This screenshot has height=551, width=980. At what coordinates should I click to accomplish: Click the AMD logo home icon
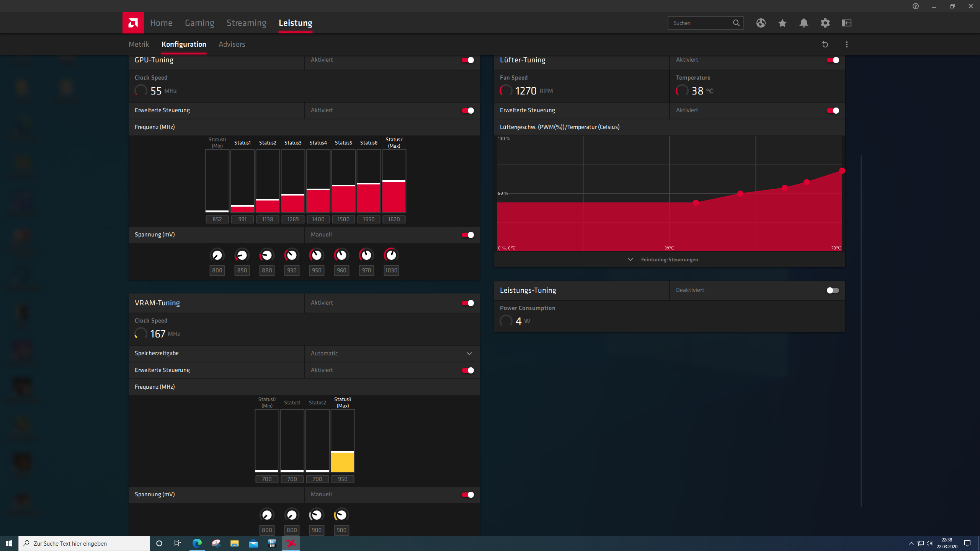pos(133,23)
